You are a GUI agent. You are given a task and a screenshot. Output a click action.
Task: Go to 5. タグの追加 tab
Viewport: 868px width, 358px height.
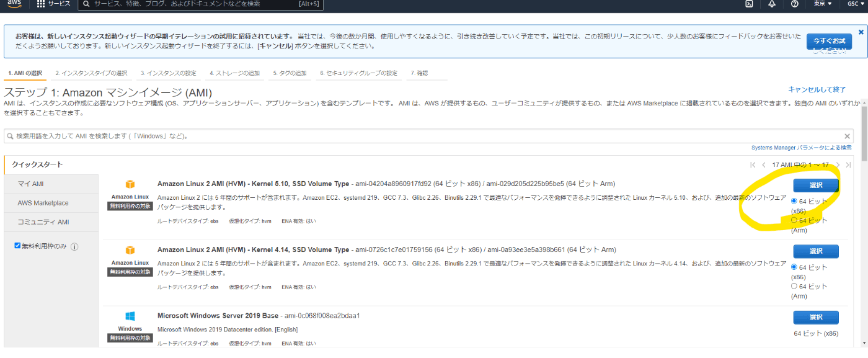290,73
